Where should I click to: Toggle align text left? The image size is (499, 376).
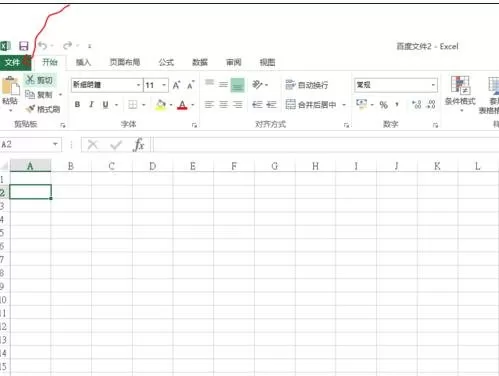pos(209,105)
